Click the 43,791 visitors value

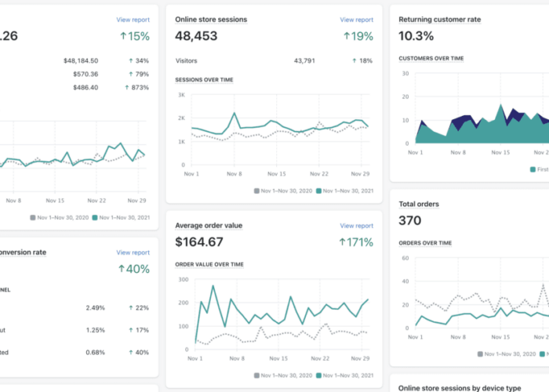[x=304, y=61]
